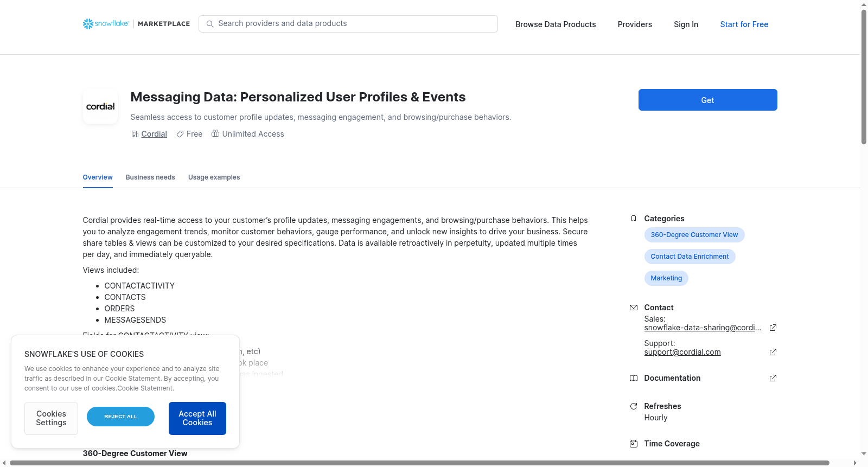This screenshot has width=868, height=467.
Task: Open Cookies Settings
Action: pos(51,418)
